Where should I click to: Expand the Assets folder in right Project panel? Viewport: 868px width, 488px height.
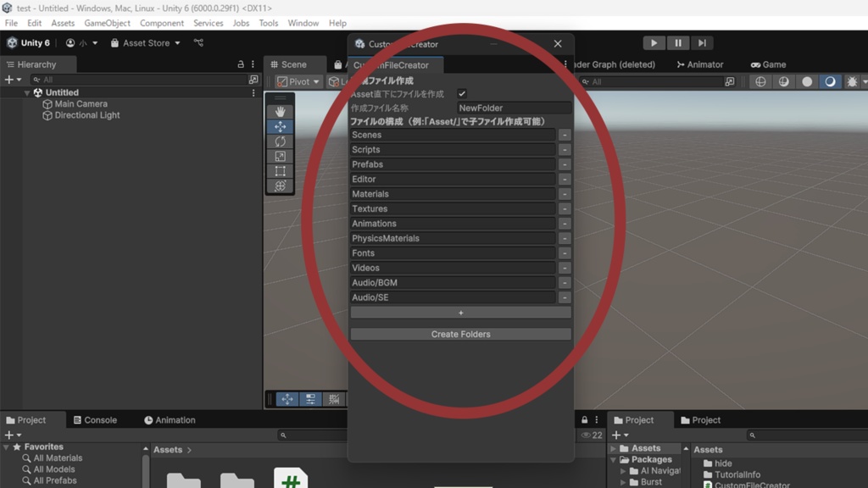(x=614, y=449)
